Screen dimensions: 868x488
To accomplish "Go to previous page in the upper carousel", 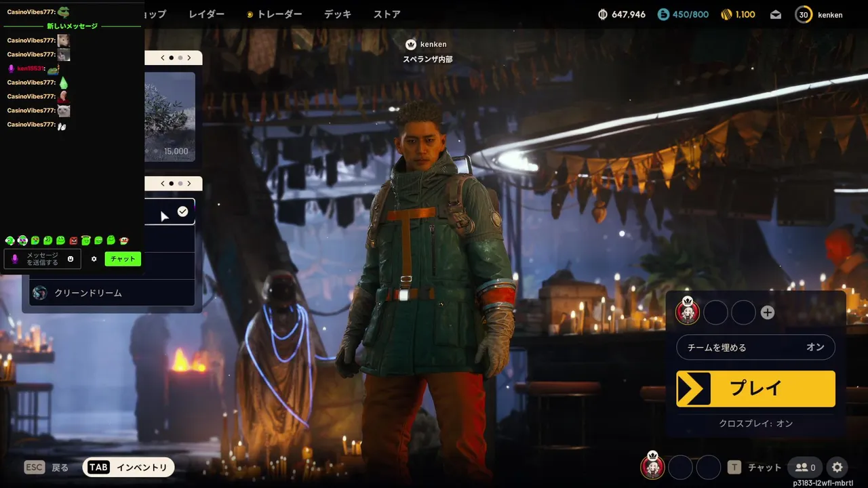I will pyautogui.click(x=163, y=58).
